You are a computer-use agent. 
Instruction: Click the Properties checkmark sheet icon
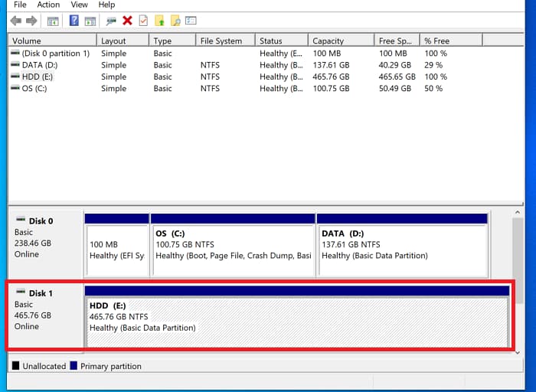(x=143, y=21)
